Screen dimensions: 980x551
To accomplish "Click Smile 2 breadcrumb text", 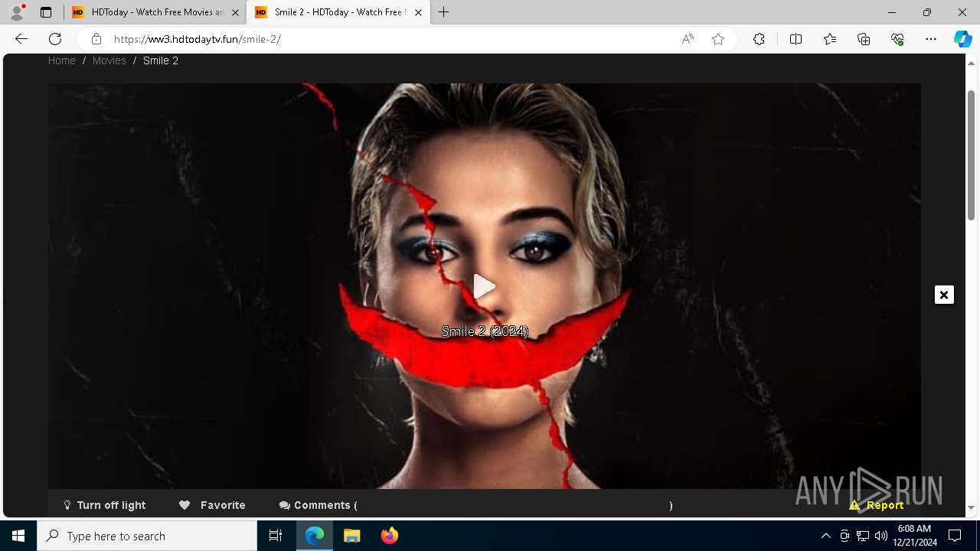I will 161,60.
